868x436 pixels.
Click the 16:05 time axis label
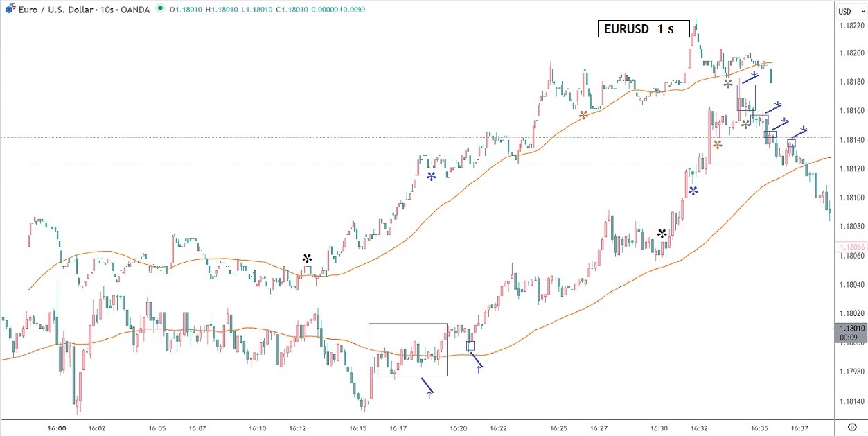[158, 429]
